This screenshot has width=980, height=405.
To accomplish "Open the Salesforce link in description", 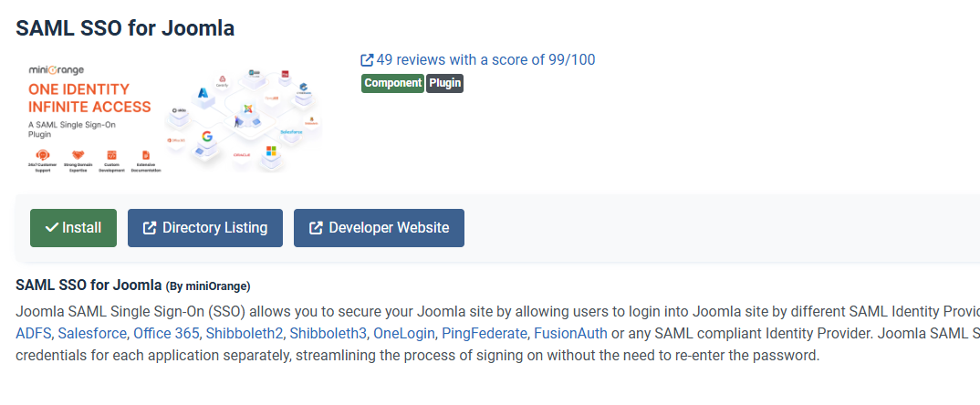I will click(91, 333).
